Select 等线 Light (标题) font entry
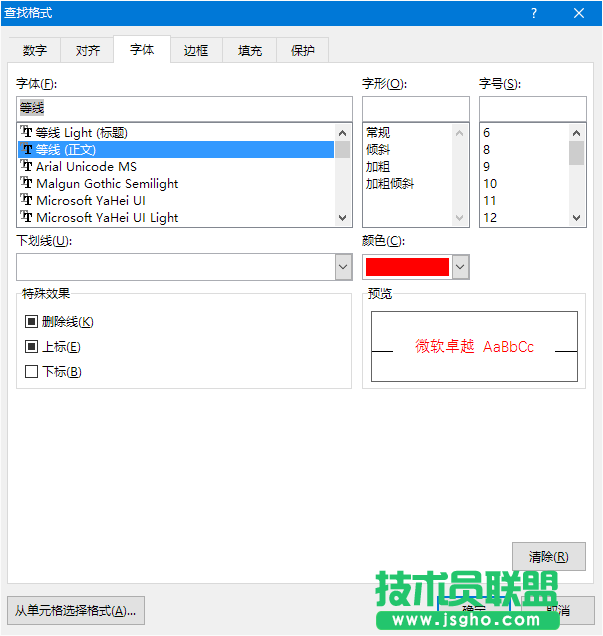Screen dimensions: 603x636 coord(82,133)
